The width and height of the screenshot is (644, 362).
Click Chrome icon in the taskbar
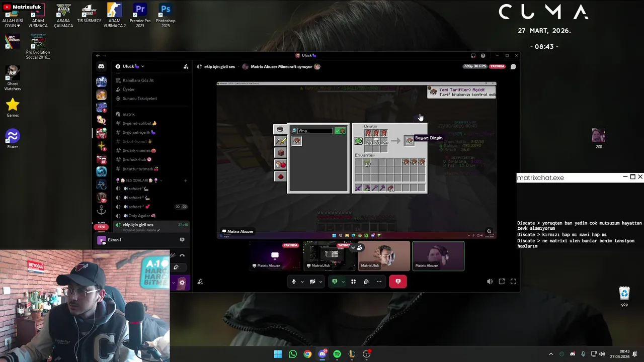coord(307,354)
